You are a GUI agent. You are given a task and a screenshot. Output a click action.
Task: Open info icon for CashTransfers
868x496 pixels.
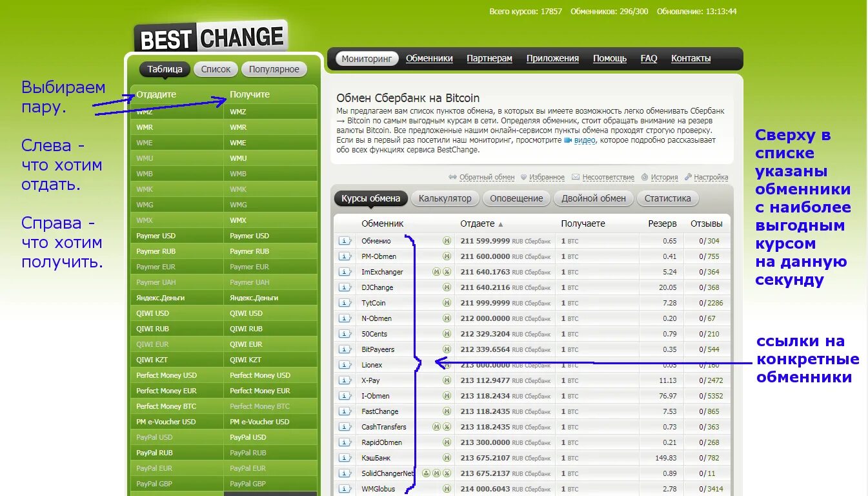(345, 427)
